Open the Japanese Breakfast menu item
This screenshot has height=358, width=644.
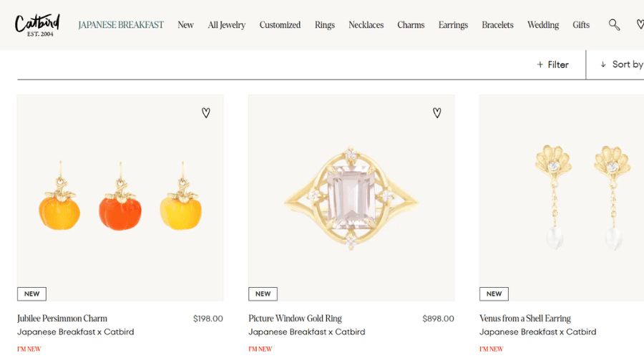point(121,24)
